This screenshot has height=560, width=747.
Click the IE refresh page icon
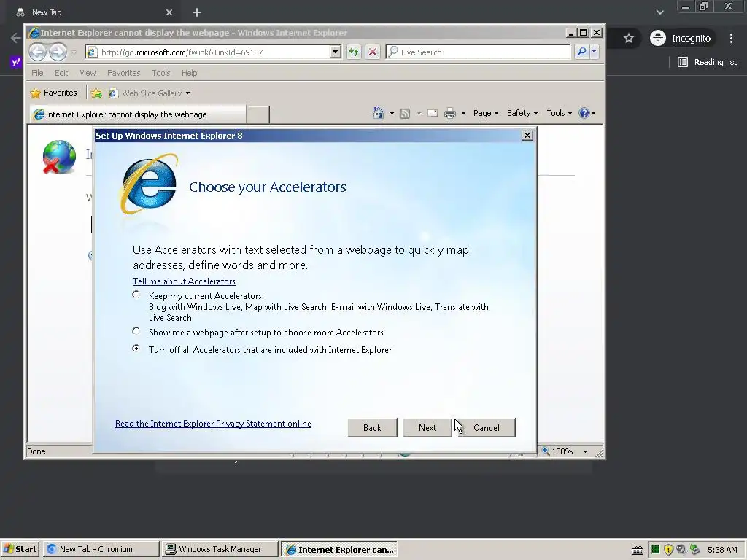(x=354, y=52)
